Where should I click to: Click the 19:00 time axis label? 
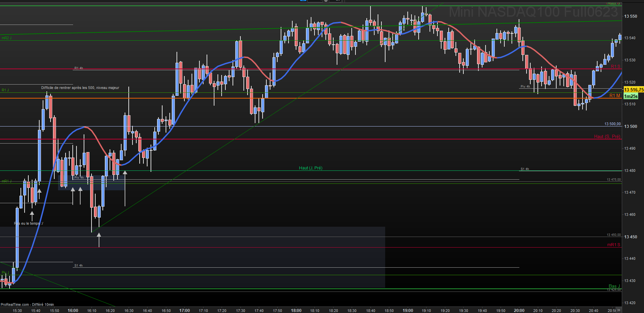[x=408, y=310]
